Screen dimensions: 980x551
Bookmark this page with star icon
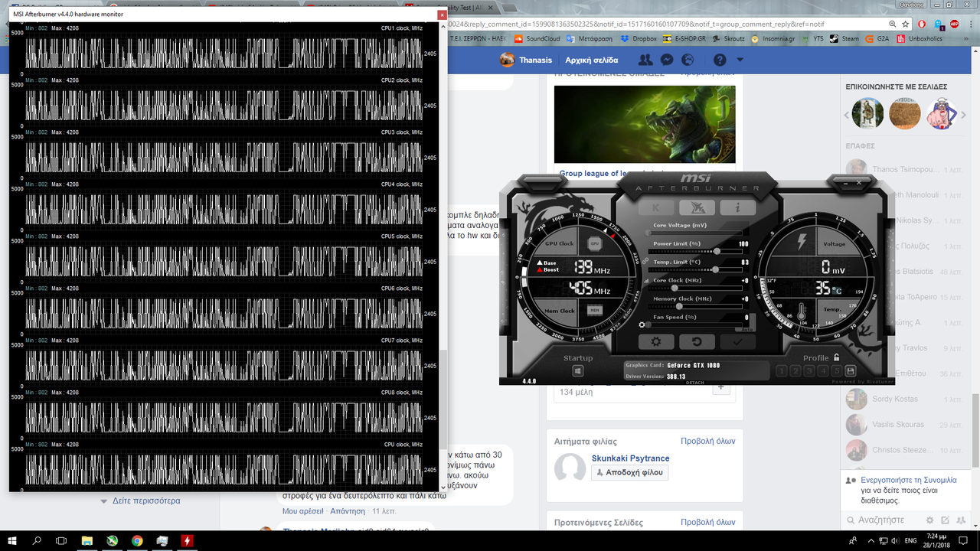click(906, 24)
